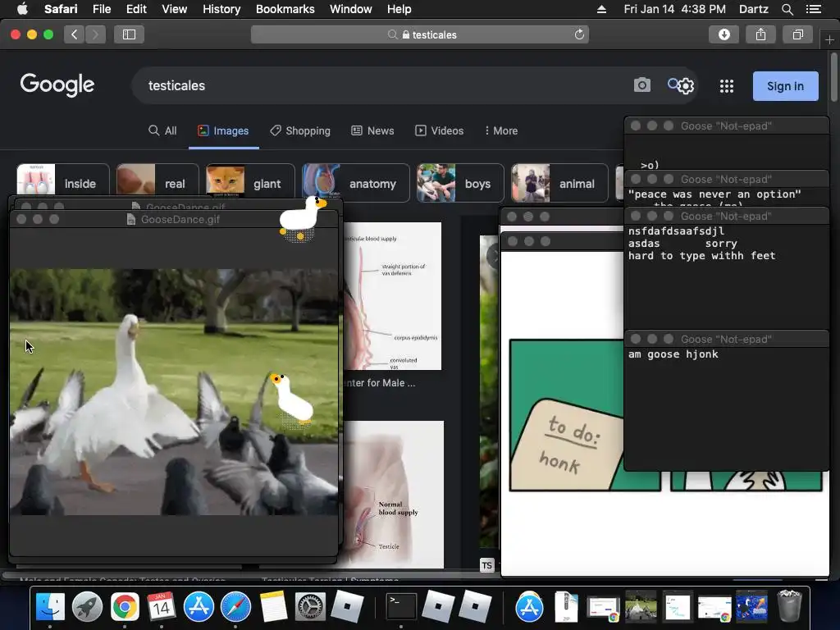Open Safari compass icon in dock
840x630 pixels.
(x=235, y=607)
